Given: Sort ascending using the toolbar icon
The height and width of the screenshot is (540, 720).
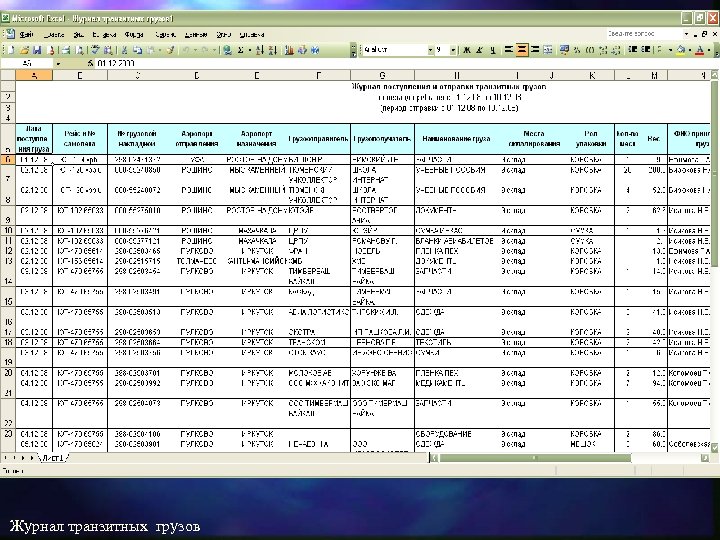Looking at the screenshot, I should (x=260, y=50).
